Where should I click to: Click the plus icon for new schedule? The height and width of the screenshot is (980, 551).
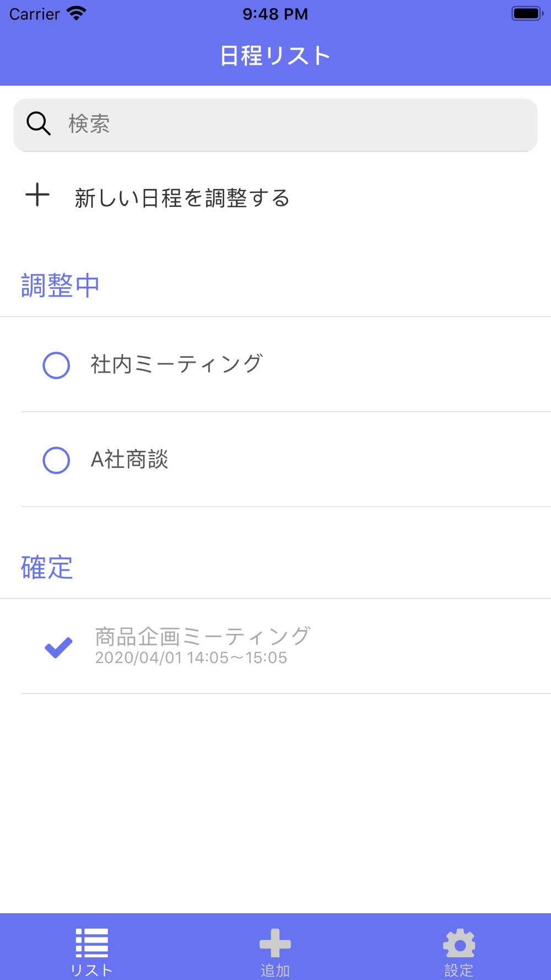(37, 195)
